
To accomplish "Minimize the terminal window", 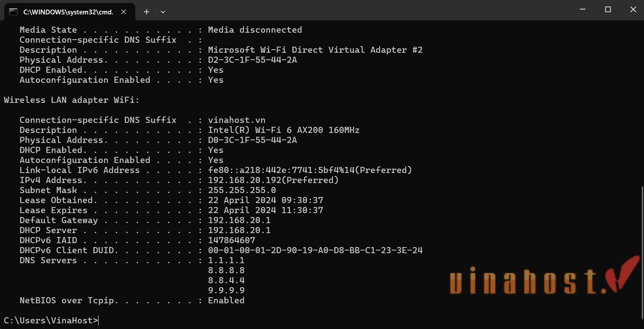I will 583,10.
